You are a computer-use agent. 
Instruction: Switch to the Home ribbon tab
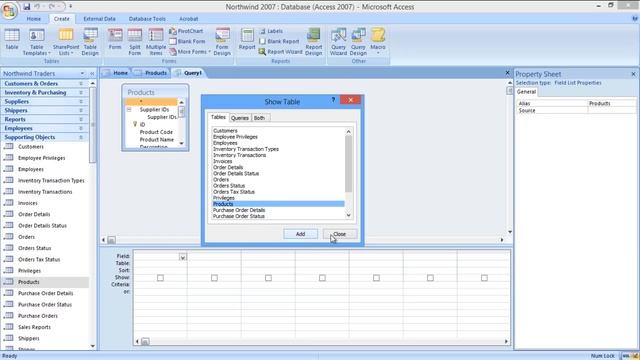click(33, 19)
